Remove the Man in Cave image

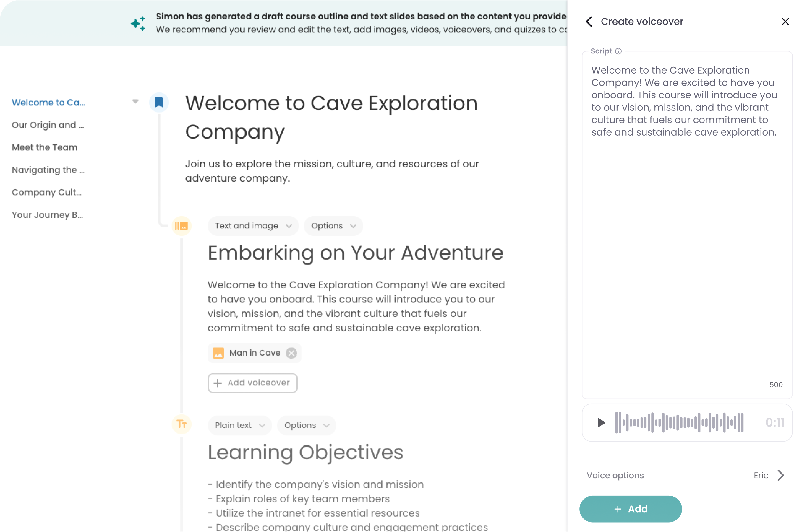tap(291, 353)
